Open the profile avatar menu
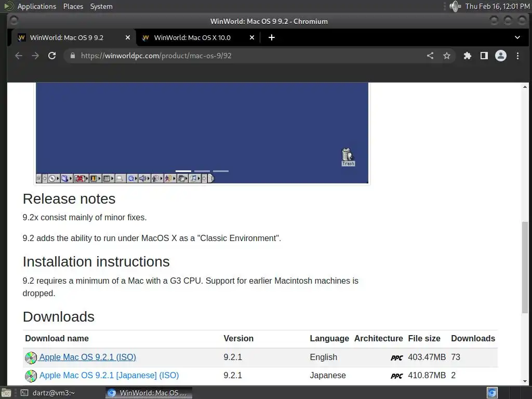Screen dimensions: 532x399 501,56
